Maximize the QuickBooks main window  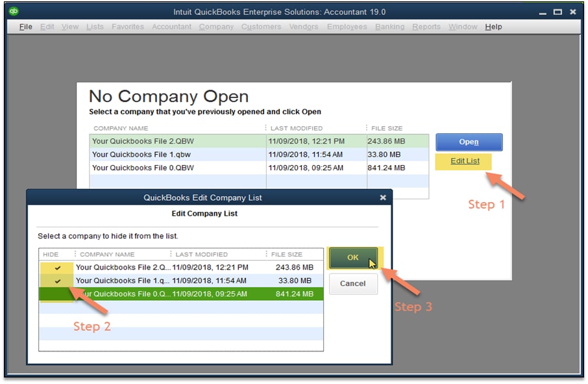coord(557,12)
